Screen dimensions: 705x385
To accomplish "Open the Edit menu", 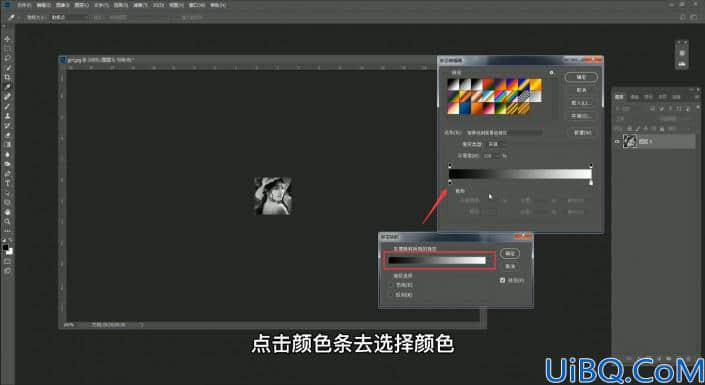I will pyautogui.click(x=43, y=5).
